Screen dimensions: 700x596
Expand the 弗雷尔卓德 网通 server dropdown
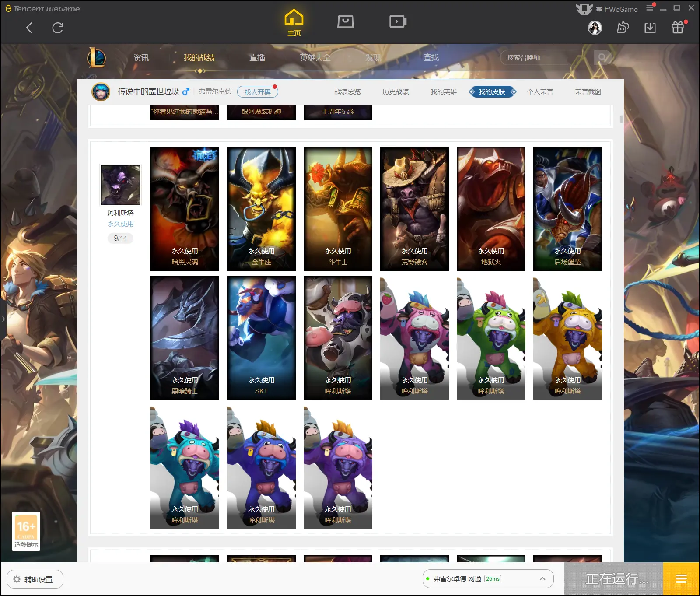[x=488, y=579]
